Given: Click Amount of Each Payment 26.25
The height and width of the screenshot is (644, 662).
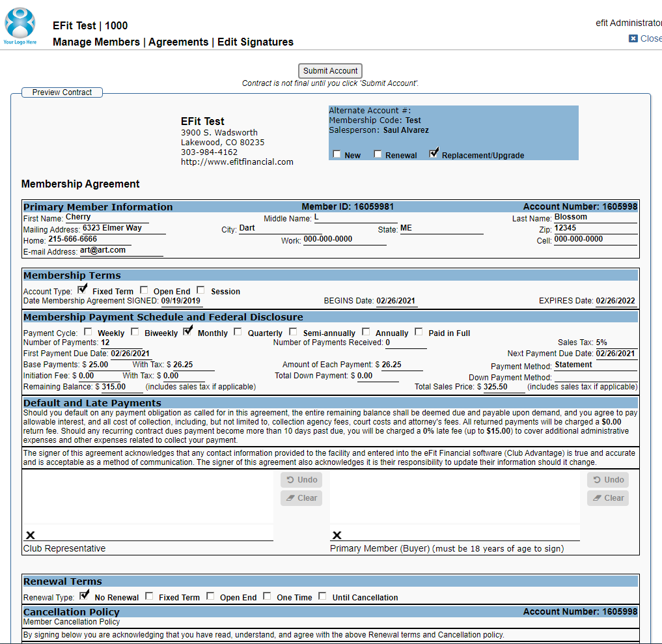Looking at the screenshot, I should coord(391,365).
